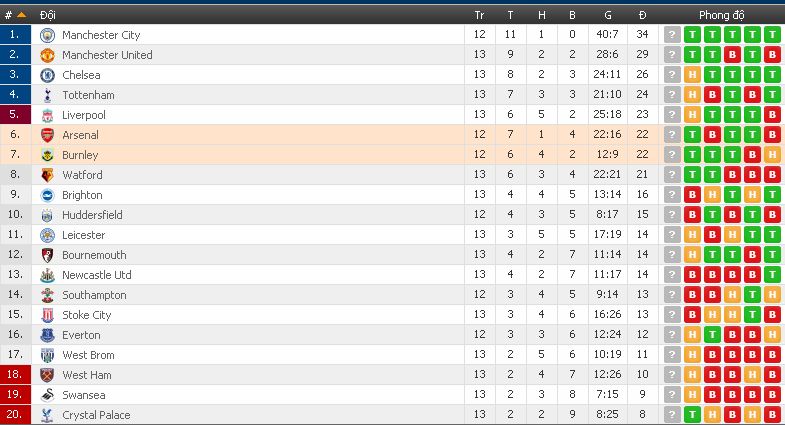Click the Burnley club crest icon
The width and height of the screenshot is (785, 425).
click(x=47, y=155)
